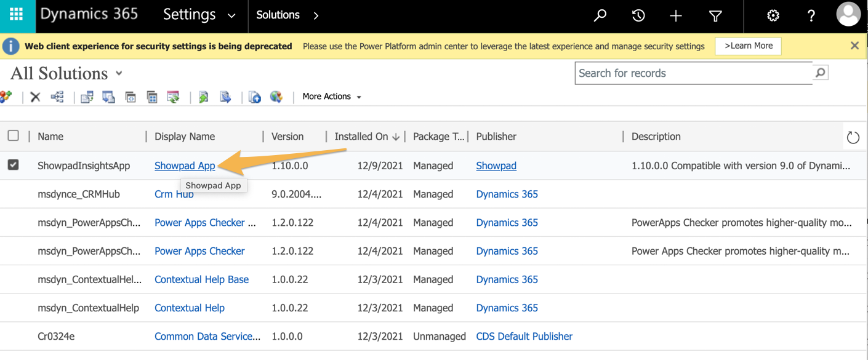Click the Dynamics 365 publisher in Crm Hub row
The height and width of the screenshot is (360, 868).
tap(507, 194)
